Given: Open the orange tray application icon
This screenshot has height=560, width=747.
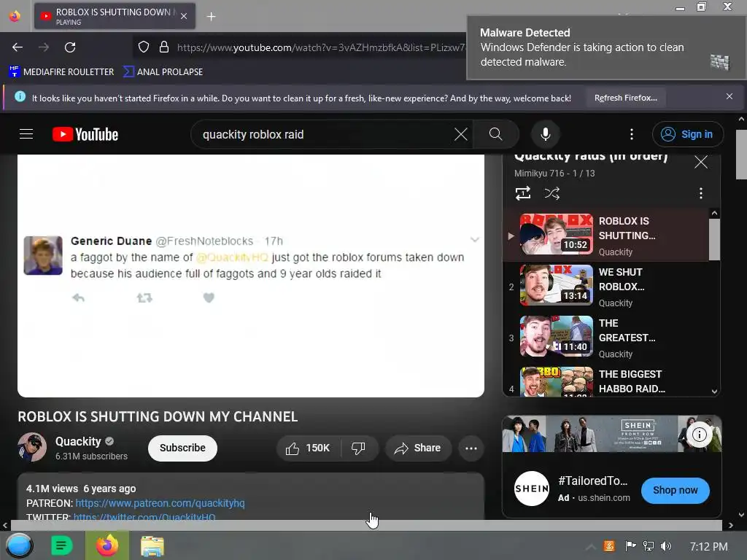Looking at the screenshot, I should (x=609, y=546).
